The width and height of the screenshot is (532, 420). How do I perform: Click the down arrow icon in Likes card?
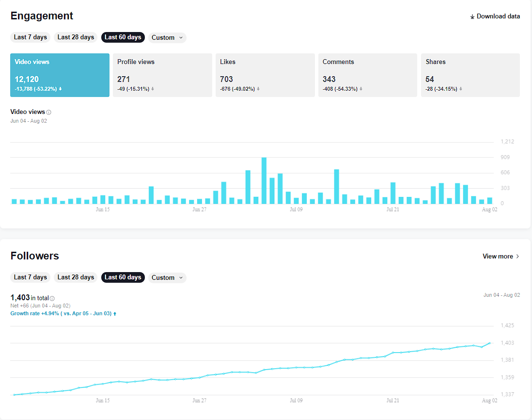[x=258, y=89]
